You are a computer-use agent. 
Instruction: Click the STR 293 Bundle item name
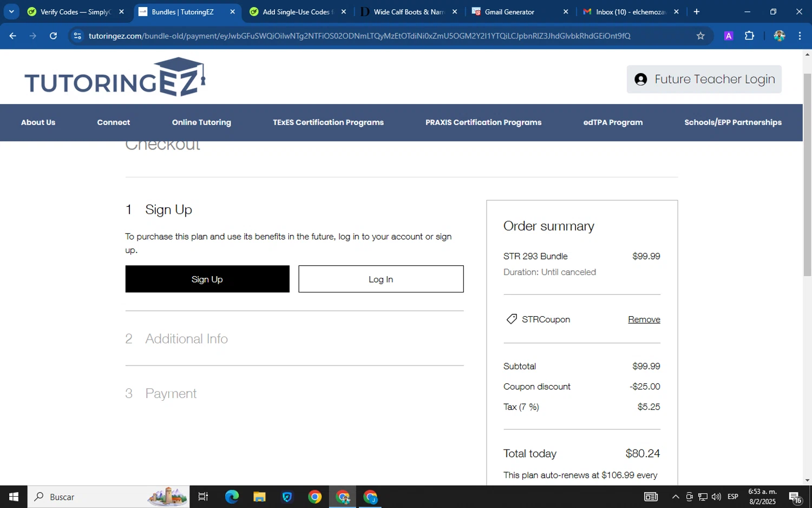(x=535, y=256)
